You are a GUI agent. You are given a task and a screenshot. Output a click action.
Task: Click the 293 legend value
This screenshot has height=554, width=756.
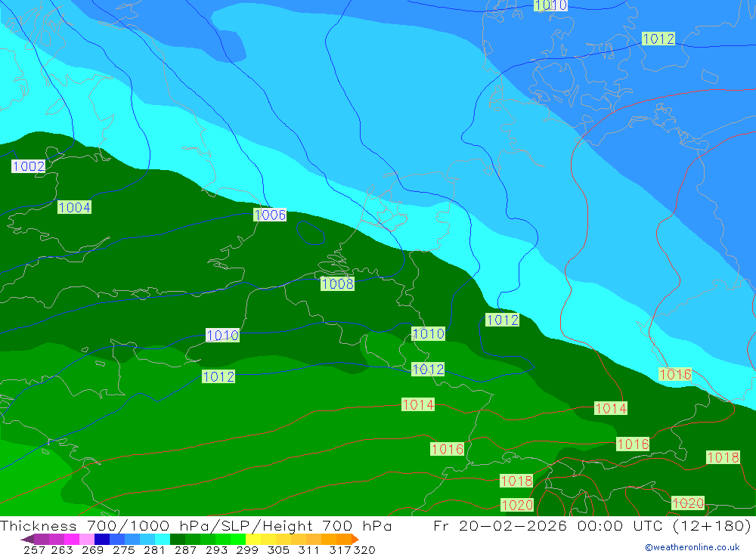(216, 549)
